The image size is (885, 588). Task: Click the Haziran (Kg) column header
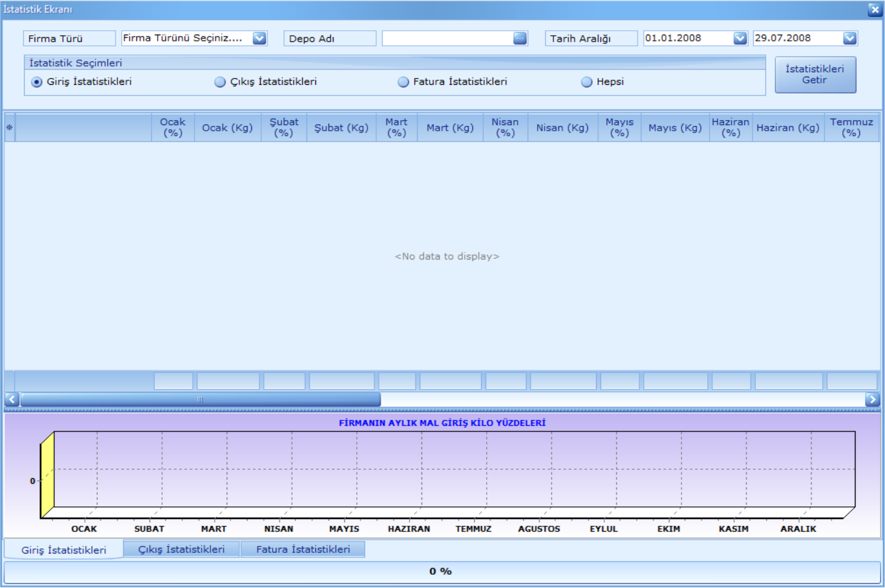pyautogui.click(x=788, y=128)
